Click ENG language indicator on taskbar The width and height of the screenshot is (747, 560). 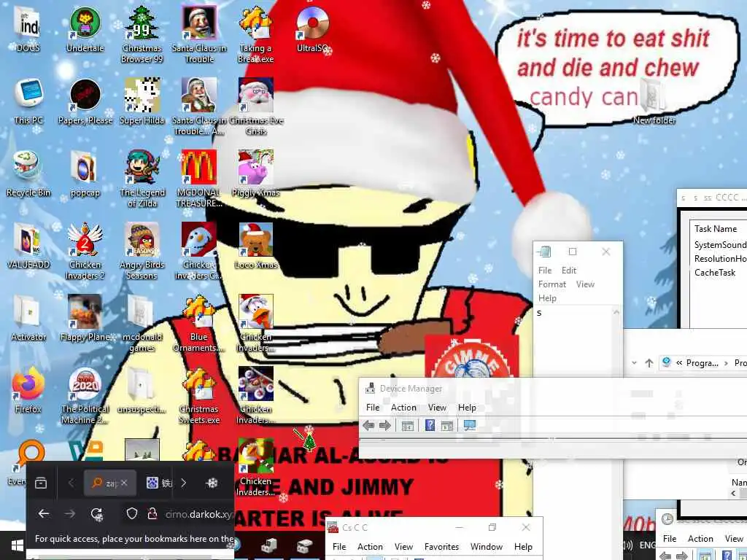[x=647, y=545]
